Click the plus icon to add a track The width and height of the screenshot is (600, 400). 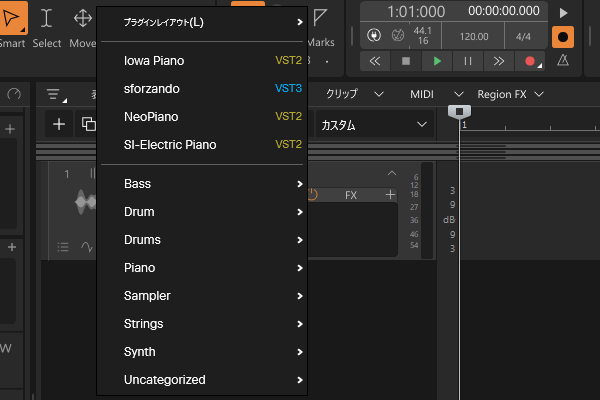coord(60,124)
